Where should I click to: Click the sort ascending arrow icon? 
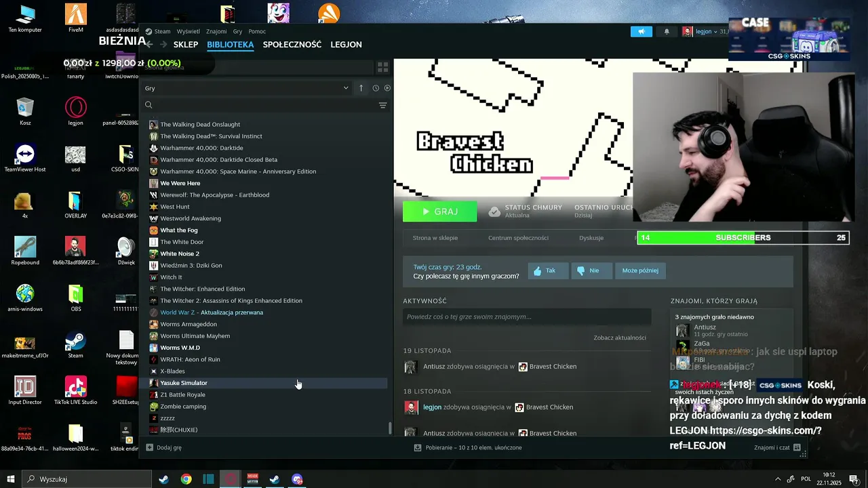click(361, 88)
